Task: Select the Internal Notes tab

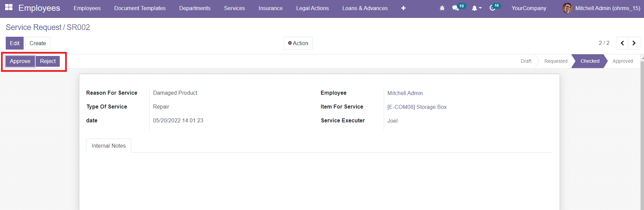Action: (108, 146)
